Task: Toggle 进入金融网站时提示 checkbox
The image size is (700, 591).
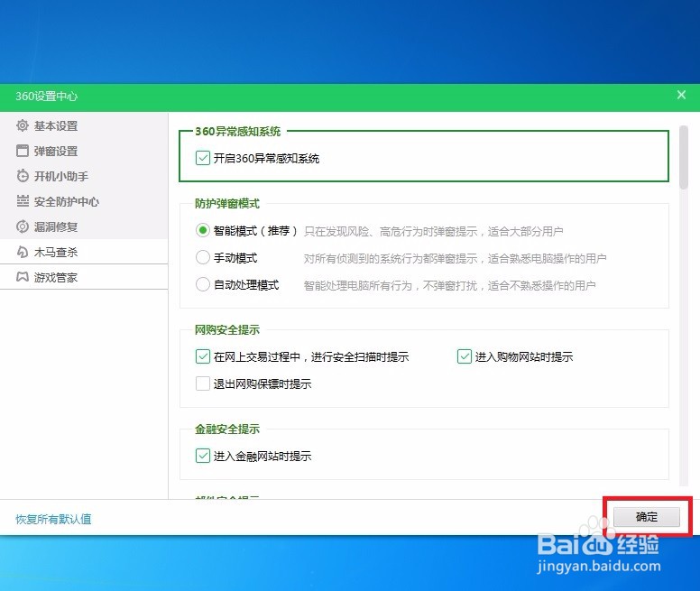Action: pyautogui.click(x=203, y=456)
